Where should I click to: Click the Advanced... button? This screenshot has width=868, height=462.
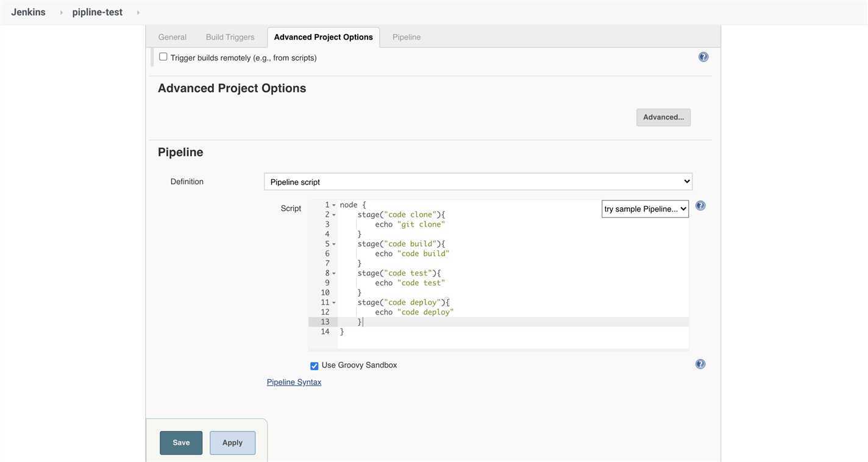664,117
